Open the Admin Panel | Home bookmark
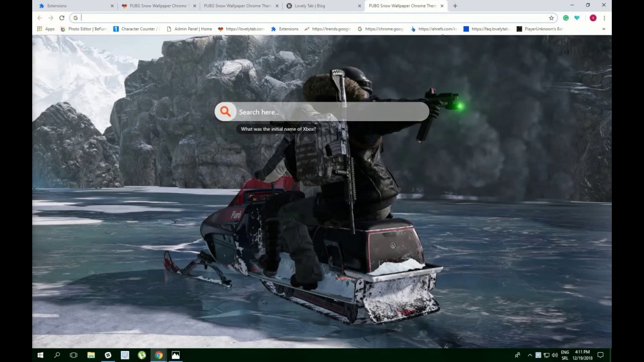 (189, 29)
